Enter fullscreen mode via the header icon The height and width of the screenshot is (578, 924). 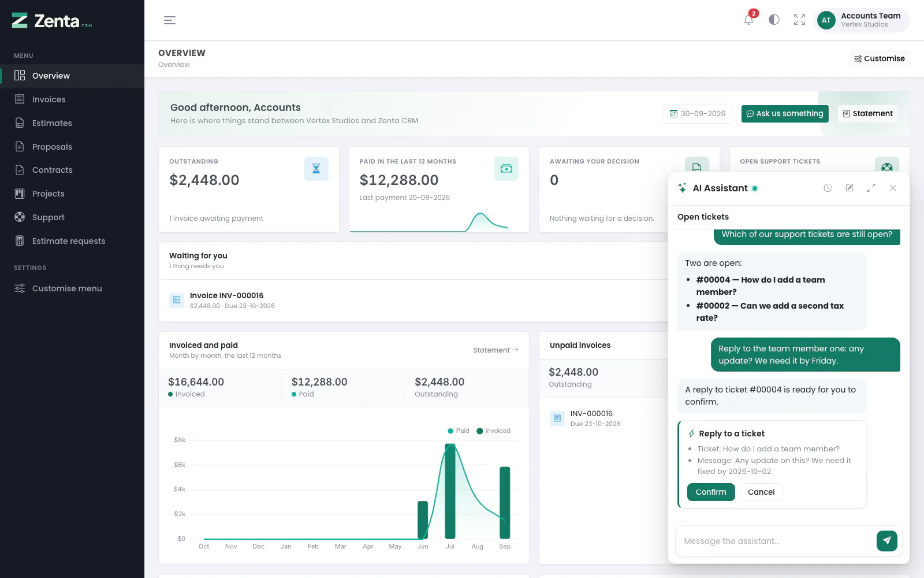point(799,20)
